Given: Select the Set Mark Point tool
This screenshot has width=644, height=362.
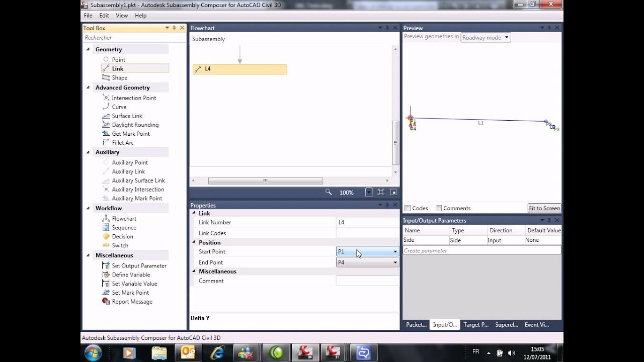Looking at the screenshot, I should pyautogui.click(x=130, y=293).
